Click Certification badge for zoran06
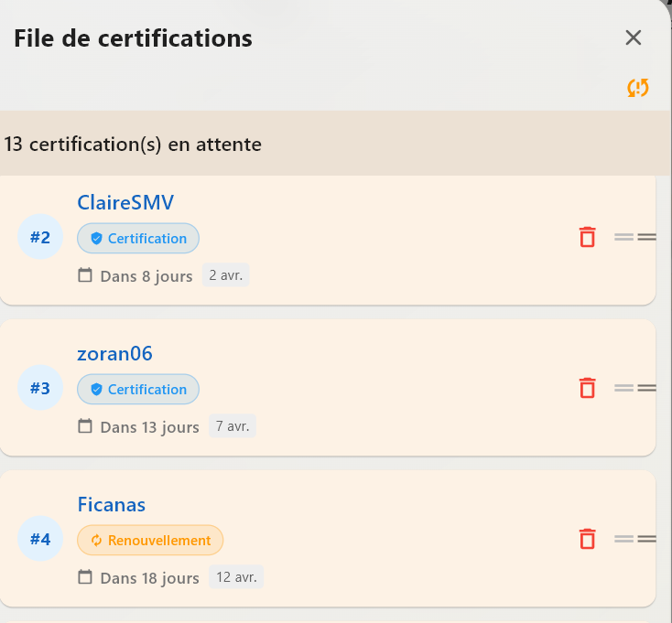 click(x=138, y=389)
